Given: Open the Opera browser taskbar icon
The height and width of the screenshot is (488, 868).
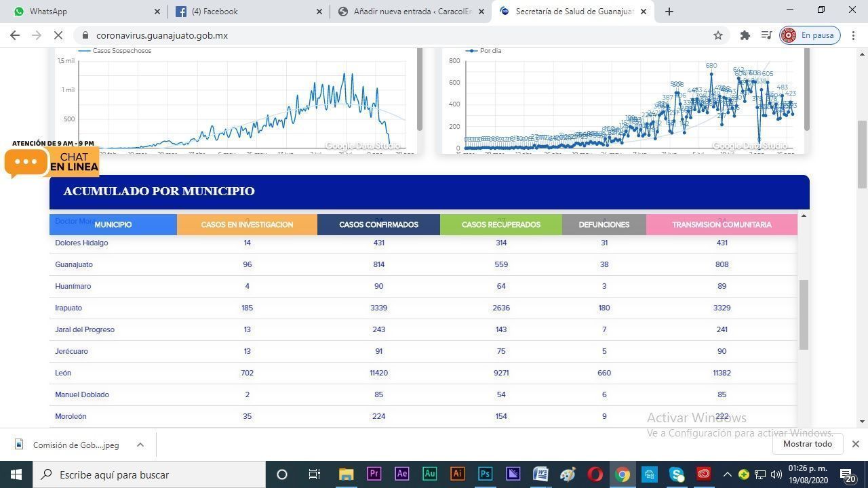Looking at the screenshot, I should (595, 474).
